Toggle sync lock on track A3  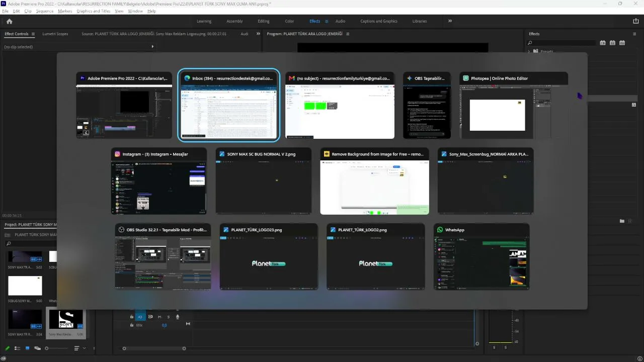coord(150,317)
